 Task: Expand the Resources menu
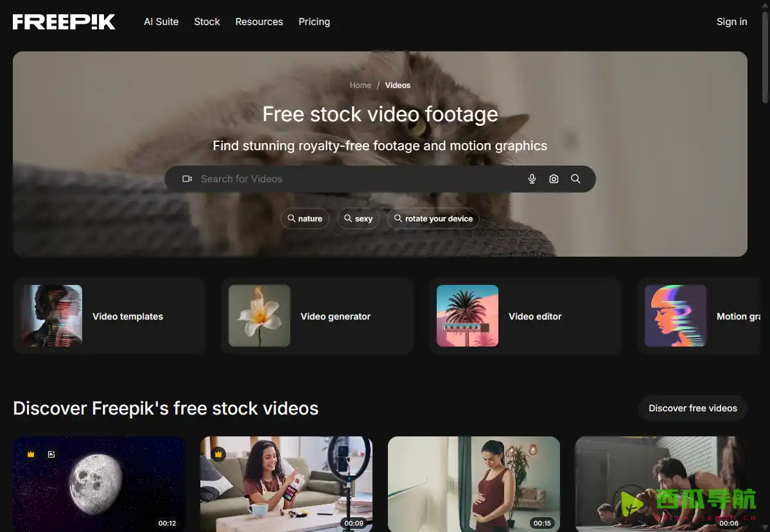[x=259, y=22]
